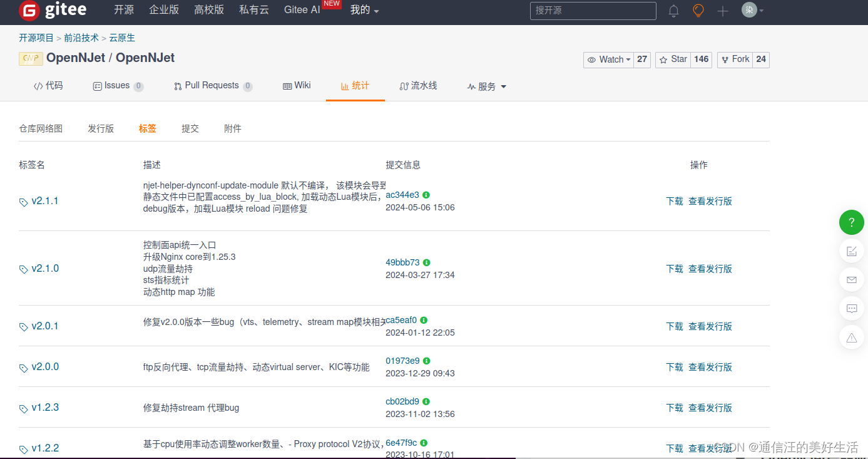
Task: Open commit link 49bbb73
Action: pos(403,263)
